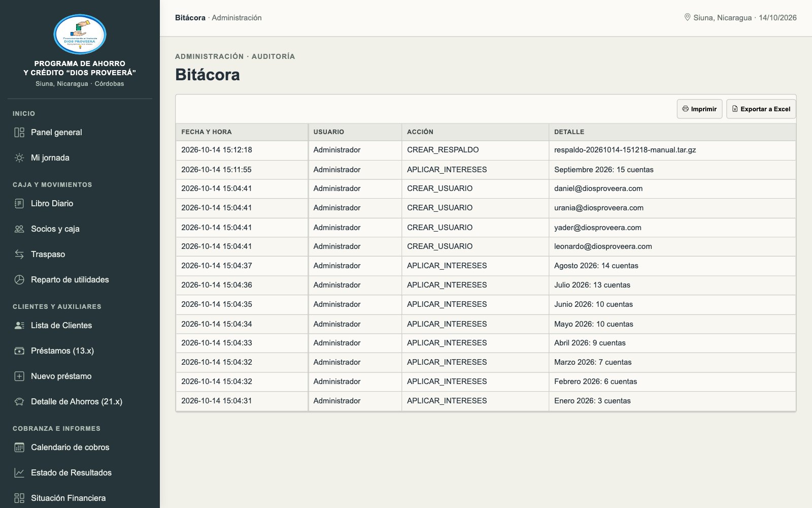Click the Enero 2026: 3 cuentas cell
Viewport: 812px width, 508px height.
pos(672,401)
